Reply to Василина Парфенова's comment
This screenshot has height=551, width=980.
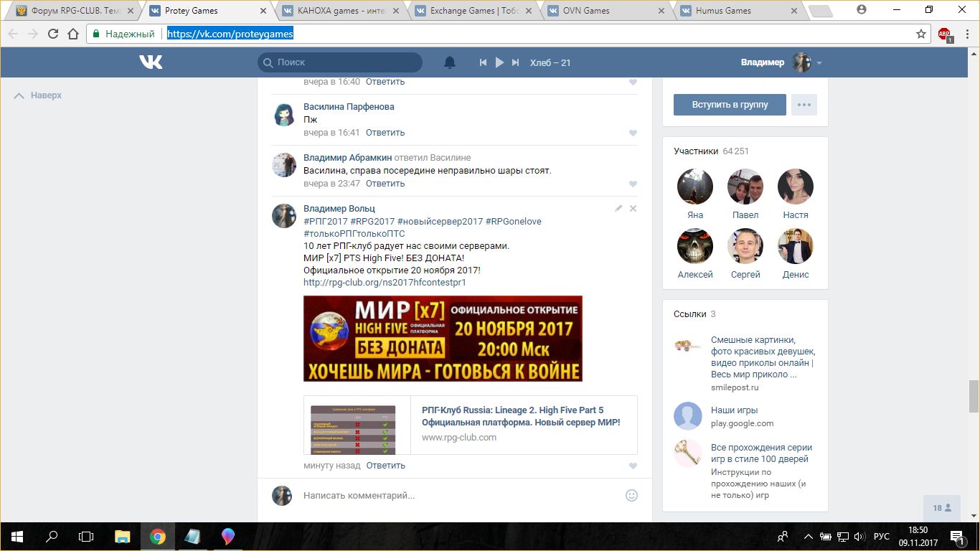[385, 133]
